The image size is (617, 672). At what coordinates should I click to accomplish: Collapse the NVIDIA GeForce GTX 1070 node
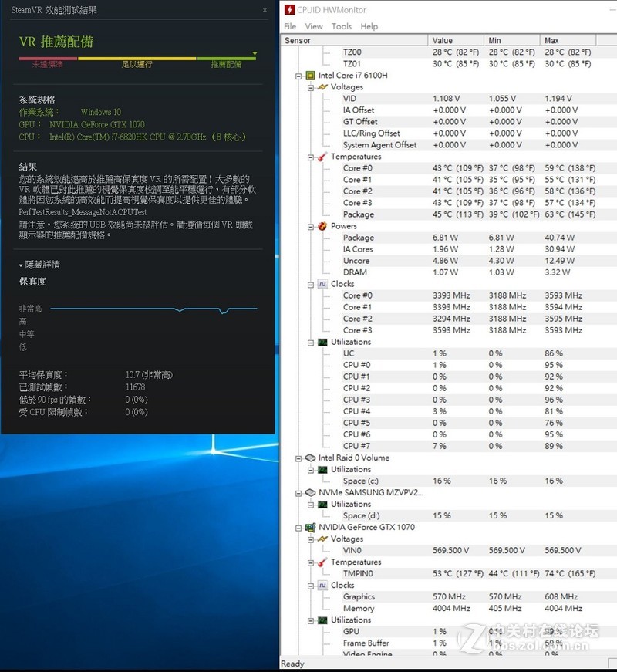point(298,528)
